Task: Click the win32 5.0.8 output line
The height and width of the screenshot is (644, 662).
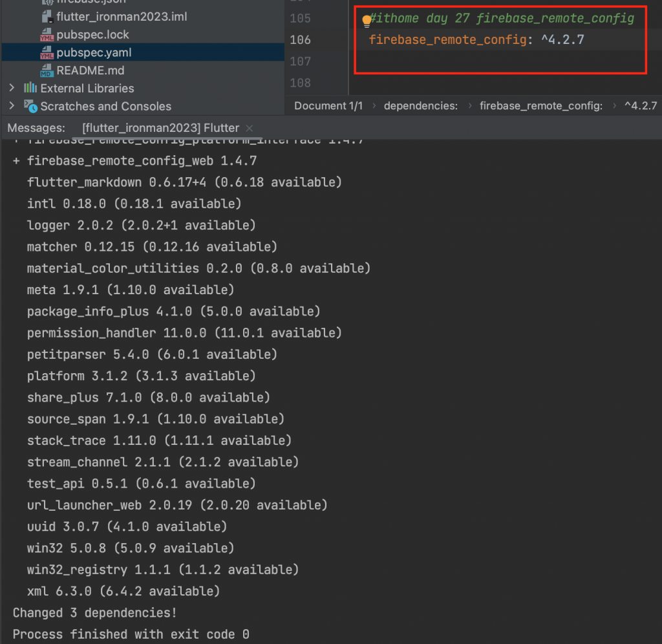Action: [131, 548]
